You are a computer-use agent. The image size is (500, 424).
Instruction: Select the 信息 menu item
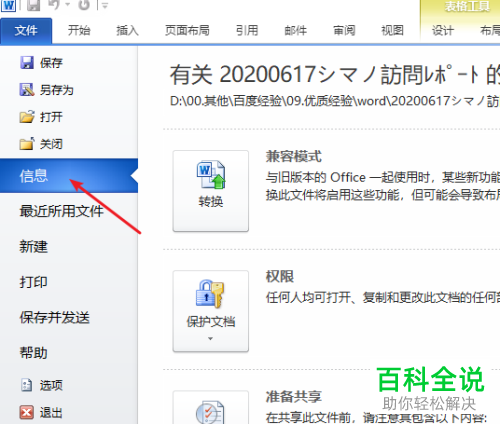[x=69, y=176]
